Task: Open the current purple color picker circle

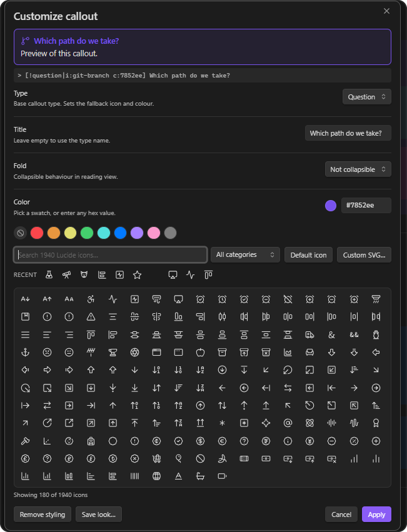Action: [x=331, y=205]
